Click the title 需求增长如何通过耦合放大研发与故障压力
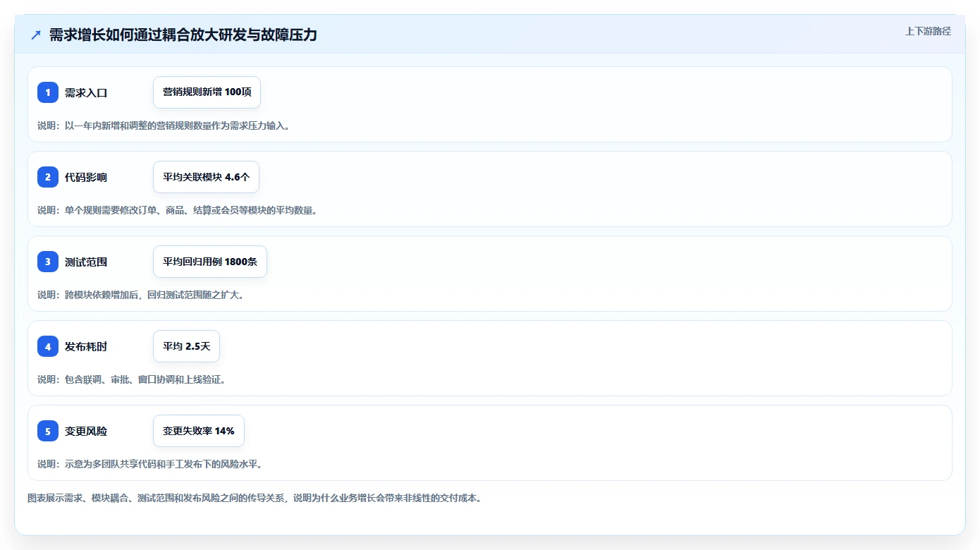Screen dimensions: 980x550 click(x=183, y=35)
